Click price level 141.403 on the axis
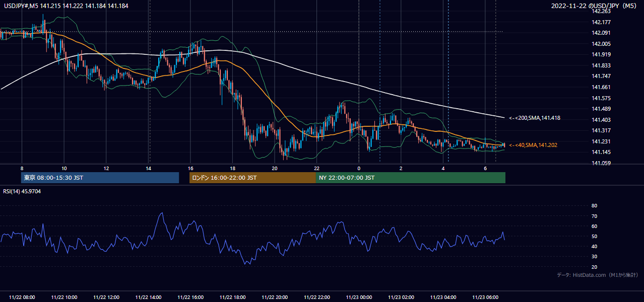Viewport: 644px width, 302px height. pos(601,120)
